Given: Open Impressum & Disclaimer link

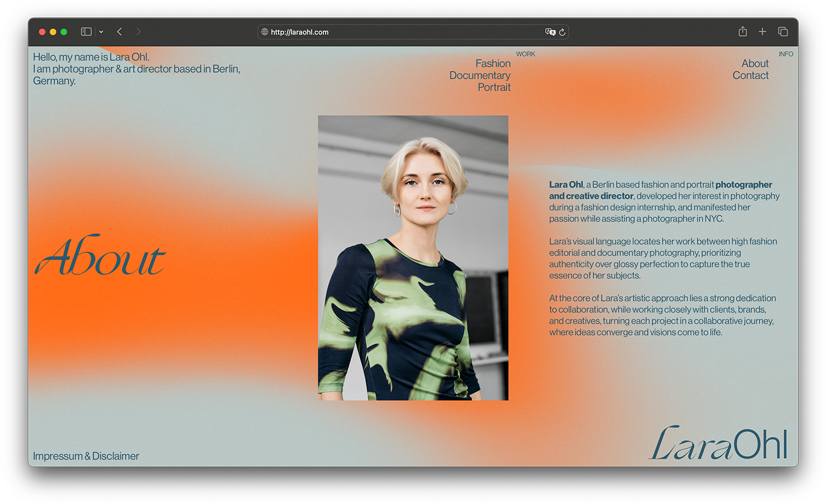Looking at the screenshot, I should tap(86, 456).
